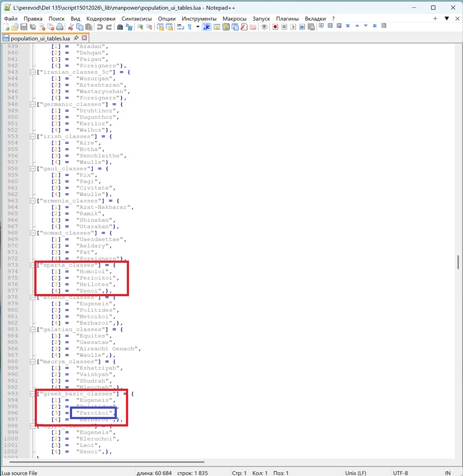The height and width of the screenshot is (476, 463).
Task: Toggle the pin on population_ui_tables.lua tab
Action: tap(76, 38)
